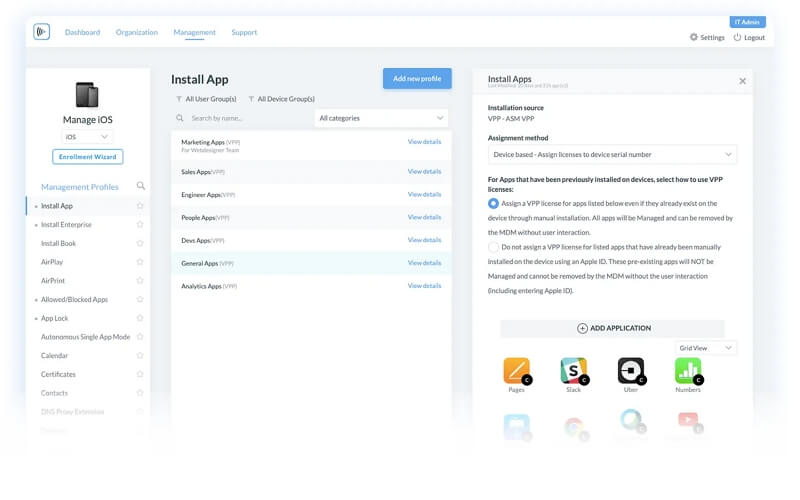Go to the Dashboard tab

pyautogui.click(x=82, y=32)
